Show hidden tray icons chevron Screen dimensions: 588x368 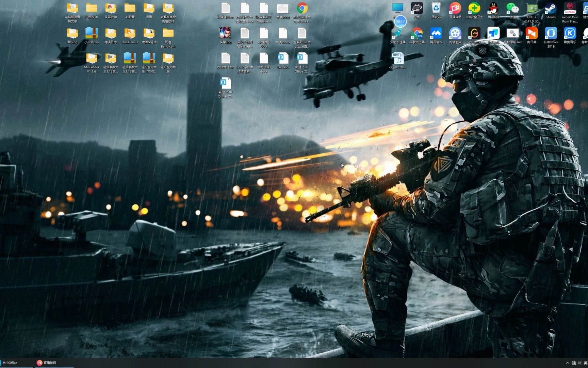tap(567, 363)
